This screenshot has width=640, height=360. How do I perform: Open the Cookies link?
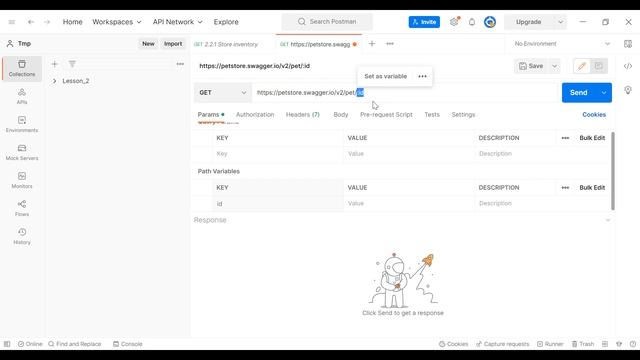[594, 115]
